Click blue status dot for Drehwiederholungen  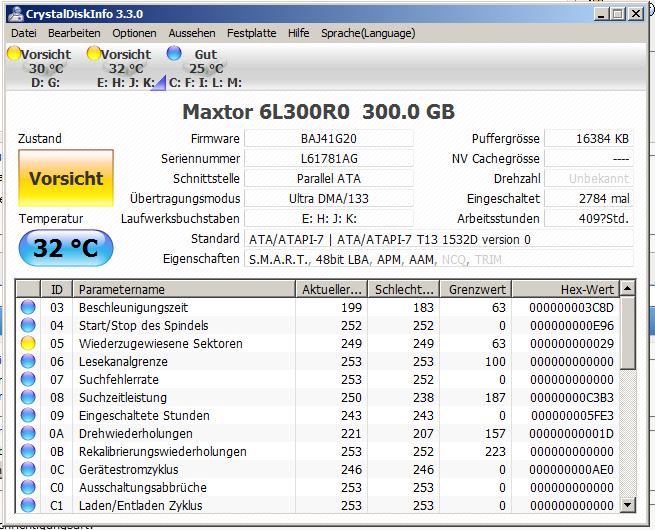(28, 433)
